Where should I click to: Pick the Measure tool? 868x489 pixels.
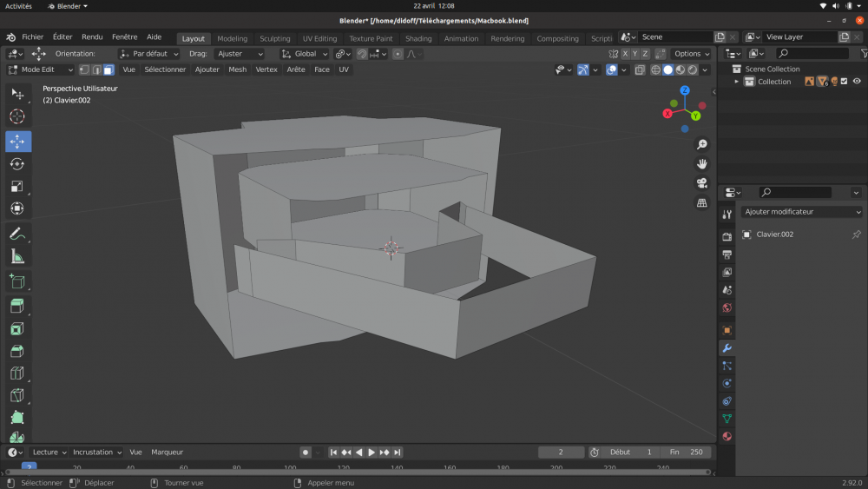click(17, 256)
